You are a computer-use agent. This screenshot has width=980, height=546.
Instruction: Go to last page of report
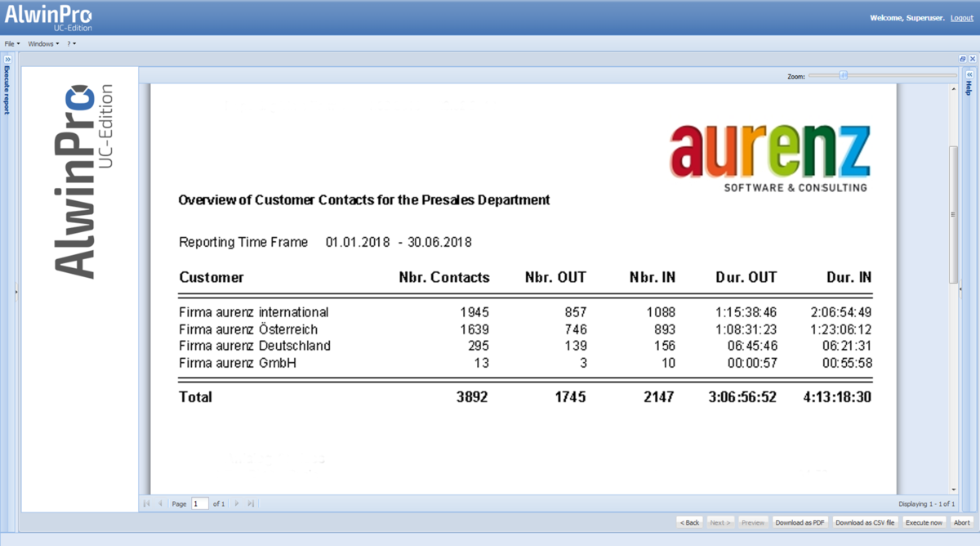251,503
